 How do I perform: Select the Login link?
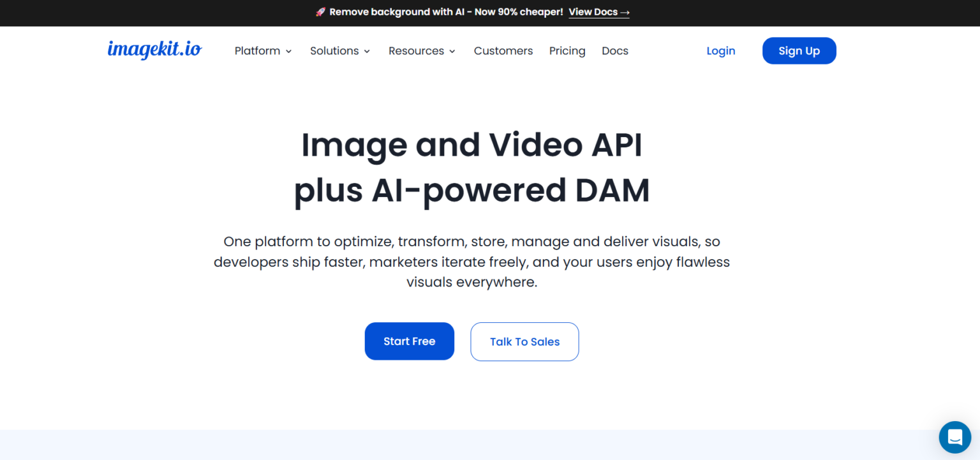[720, 50]
